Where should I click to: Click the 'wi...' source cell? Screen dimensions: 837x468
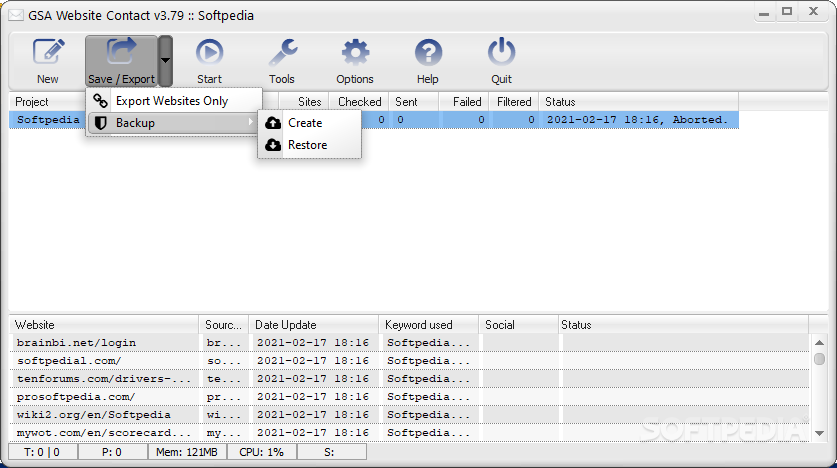click(x=224, y=415)
